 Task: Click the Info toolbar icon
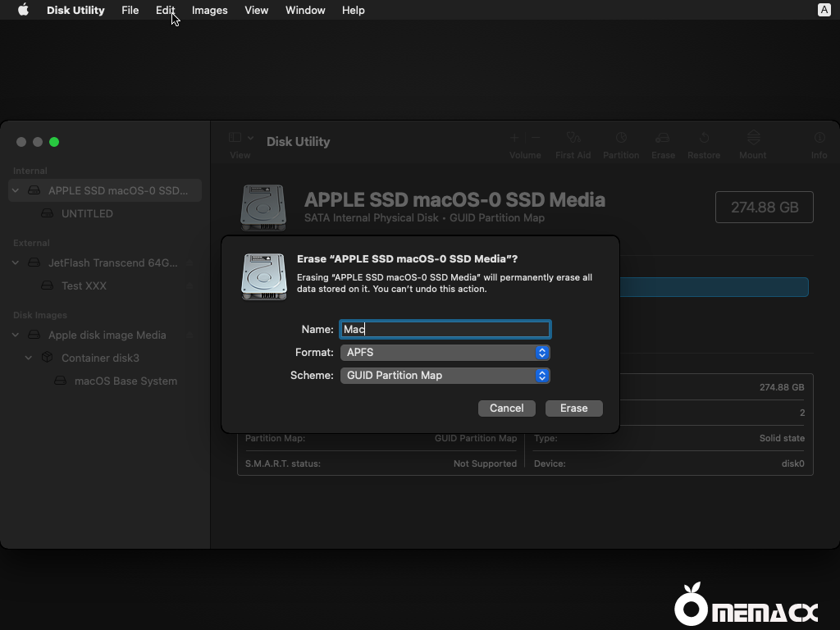coord(819,138)
